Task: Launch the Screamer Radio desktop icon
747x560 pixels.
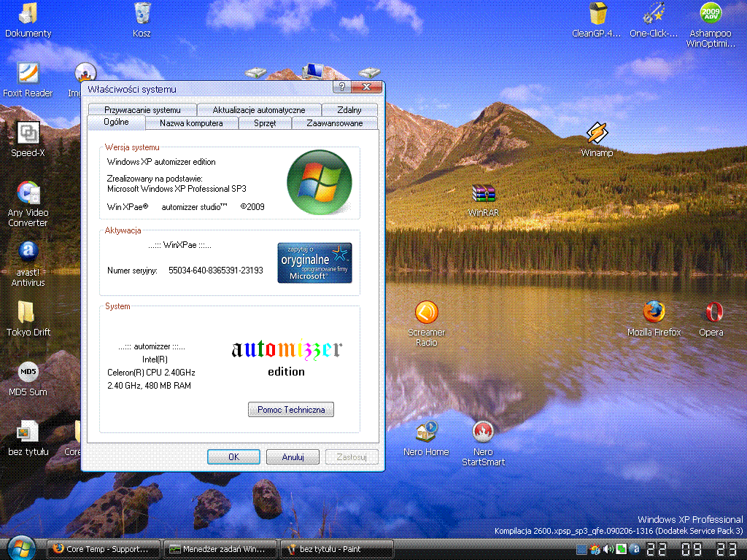Action: tap(426, 324)
